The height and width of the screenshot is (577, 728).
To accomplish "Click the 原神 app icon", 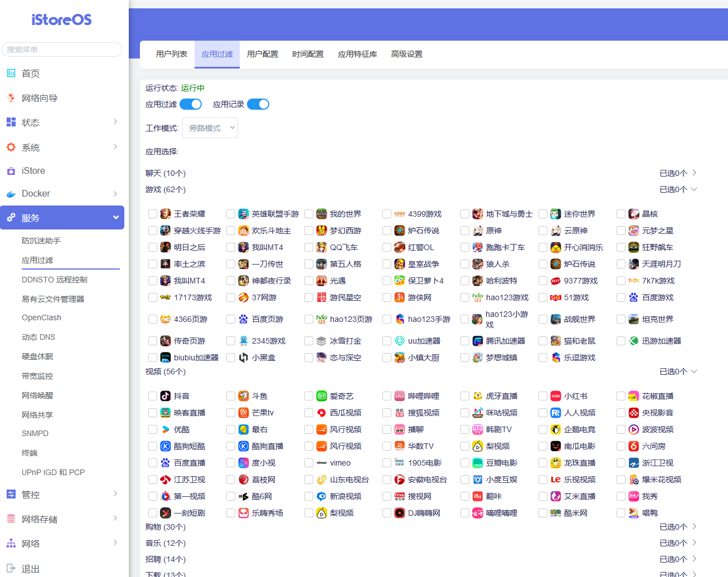I will (478, 231).
